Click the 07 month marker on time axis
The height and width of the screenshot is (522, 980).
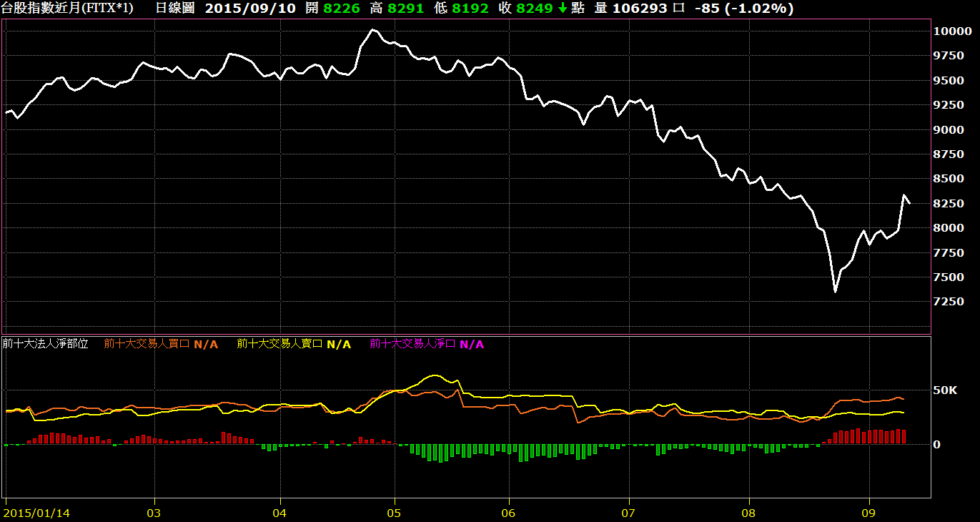click(629, 513)
